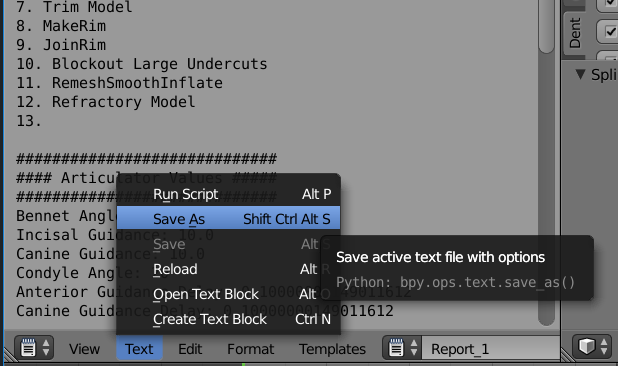Open the text datablock browse icon beside Report_1
The height and width of the screenshot is (366, 618).
[402, 348]
